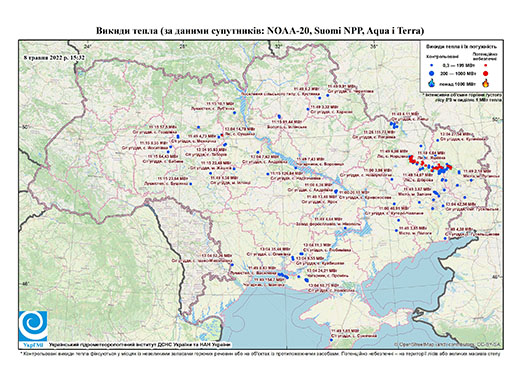Click the orange flame legend icon
The height and width of the screenshot is (368, 520).
(x=486, y=83)
